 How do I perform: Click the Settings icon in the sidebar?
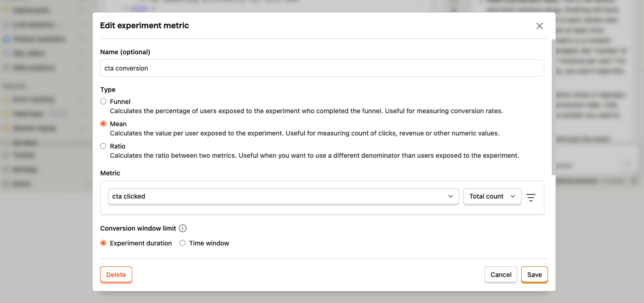[6, 169]
